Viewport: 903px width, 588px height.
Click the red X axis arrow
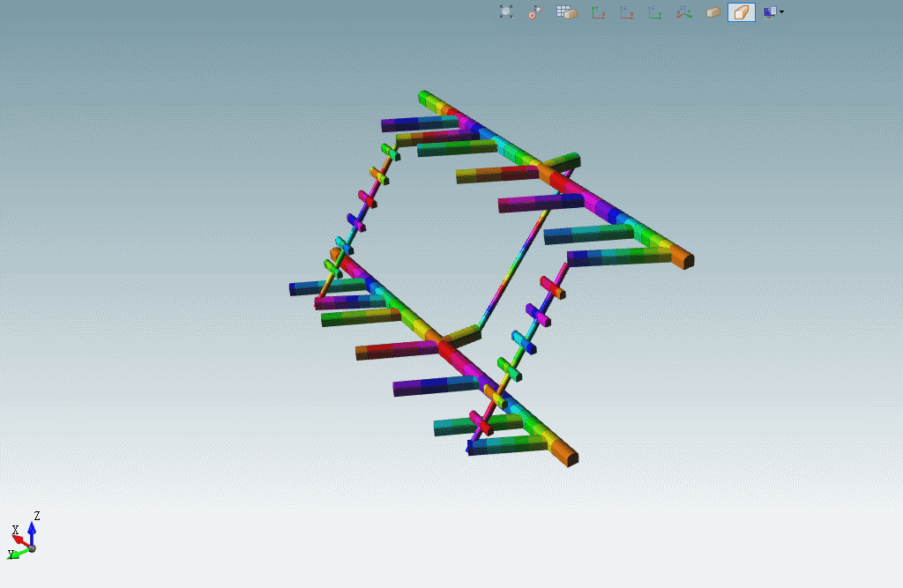point(19,539)
